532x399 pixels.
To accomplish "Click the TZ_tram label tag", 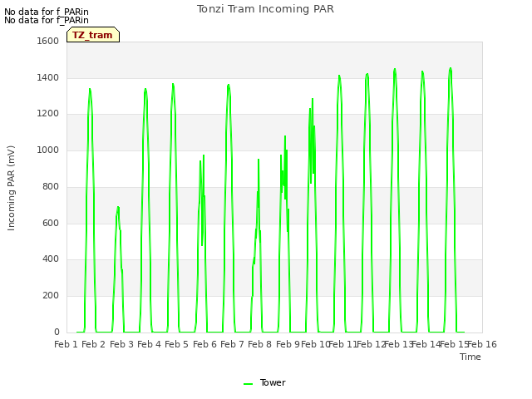I will coord(93,35).
